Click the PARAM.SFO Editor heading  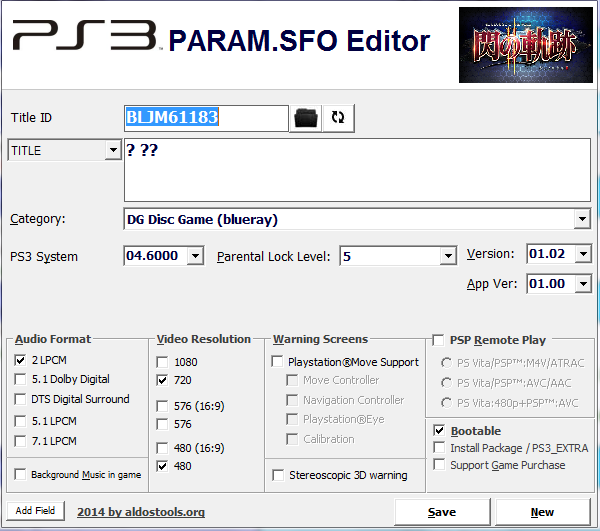coord(299,41)
